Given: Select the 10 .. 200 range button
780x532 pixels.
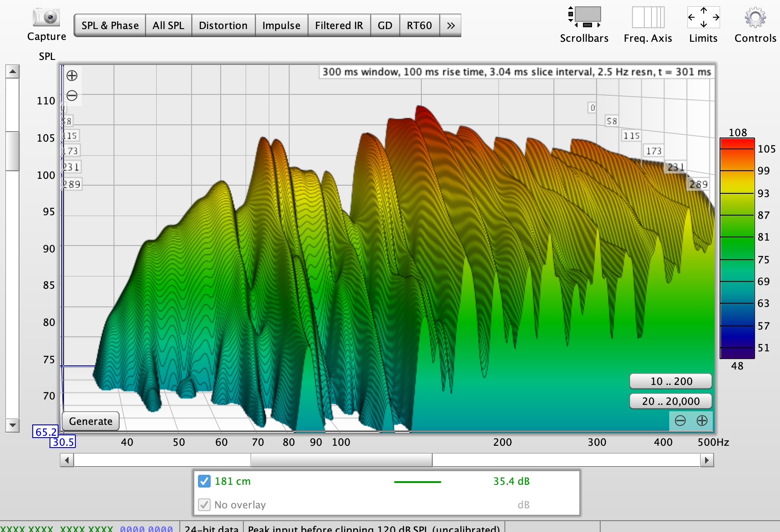Looking at the screenshot, I should [x=671, y=381].
